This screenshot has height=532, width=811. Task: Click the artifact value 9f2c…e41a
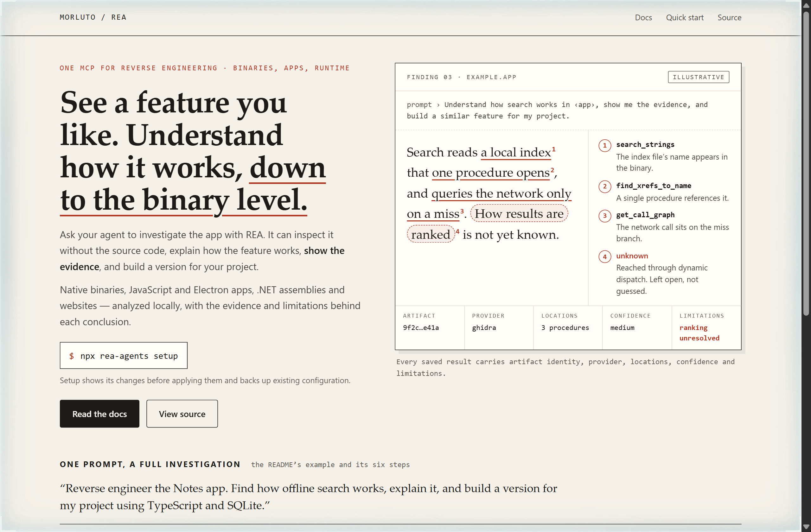coord(421,327)
